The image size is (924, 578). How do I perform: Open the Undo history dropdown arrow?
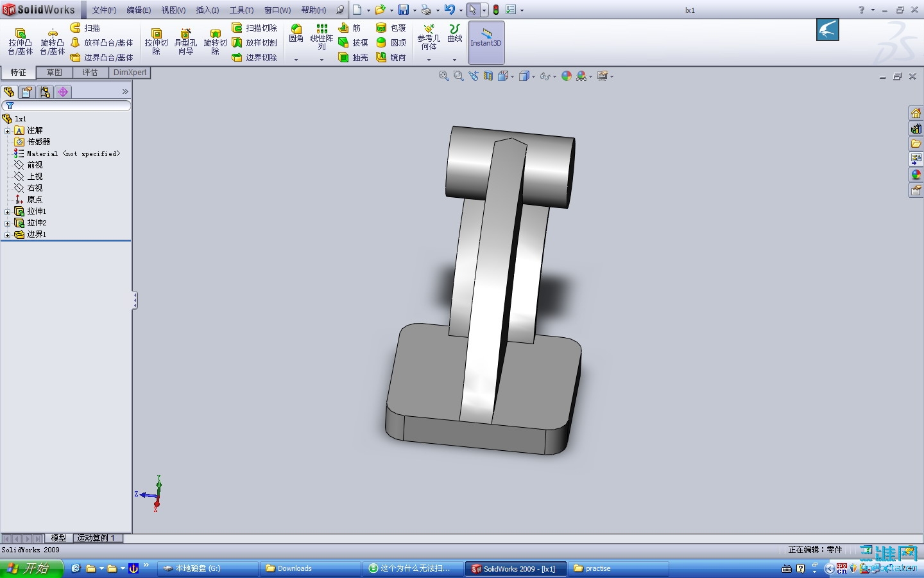(x=461, y=10)
